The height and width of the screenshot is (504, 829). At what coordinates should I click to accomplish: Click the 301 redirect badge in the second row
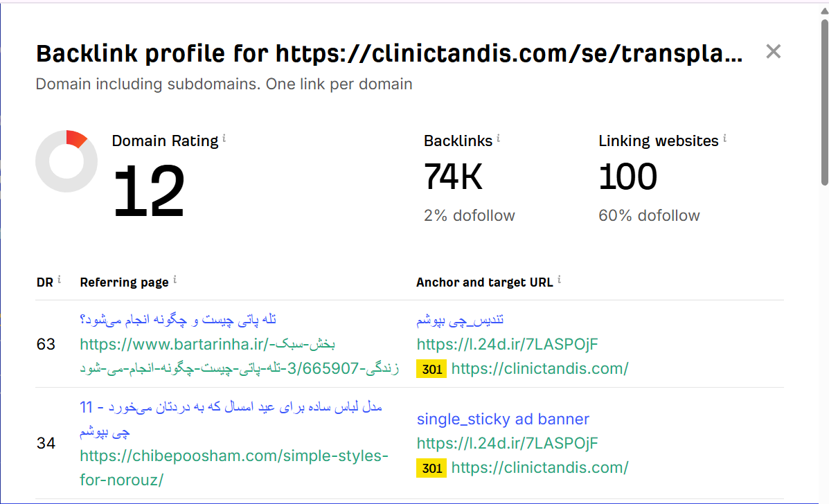[x=431, y=468]
